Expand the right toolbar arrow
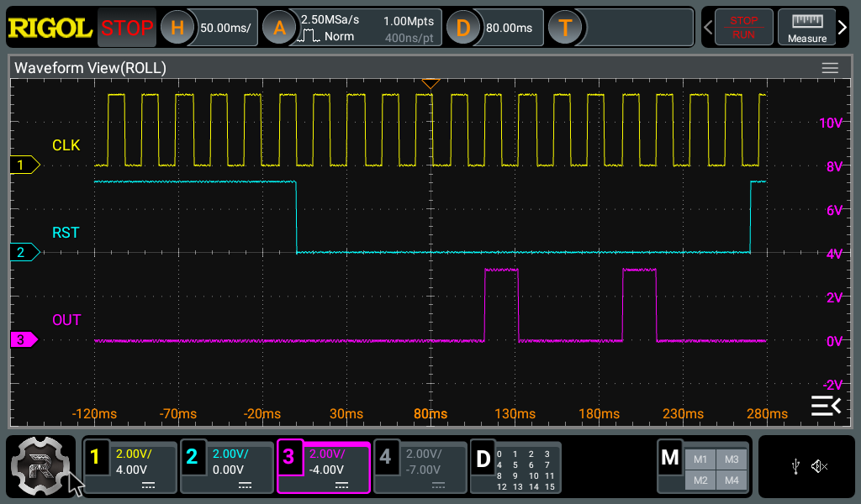 pos(843,28)
